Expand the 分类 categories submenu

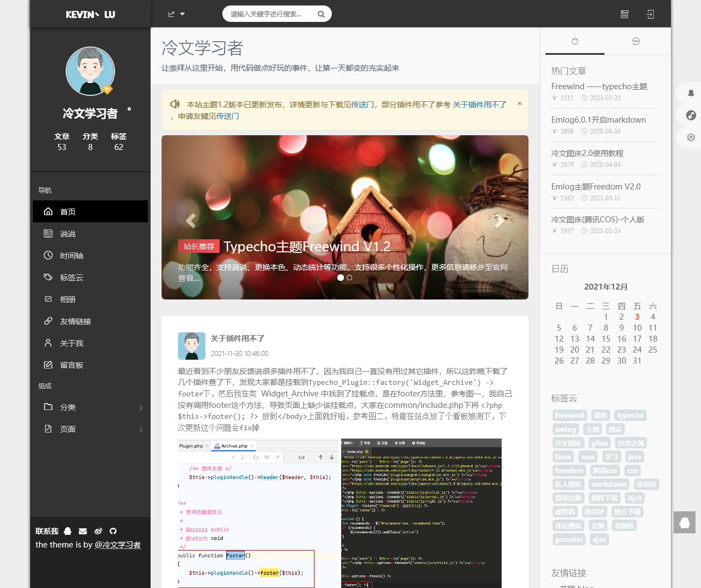tap(90, 407)
